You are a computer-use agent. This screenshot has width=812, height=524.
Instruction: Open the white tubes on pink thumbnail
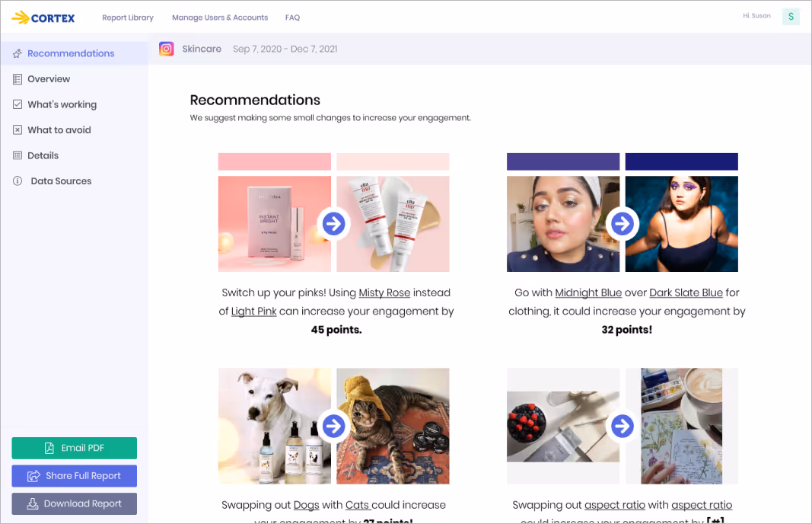click(393, 224)
